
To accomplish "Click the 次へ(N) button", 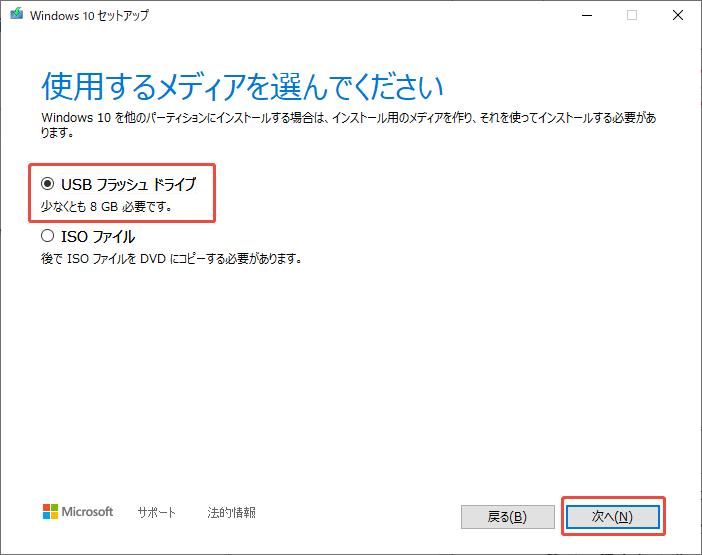I will 612,517.
